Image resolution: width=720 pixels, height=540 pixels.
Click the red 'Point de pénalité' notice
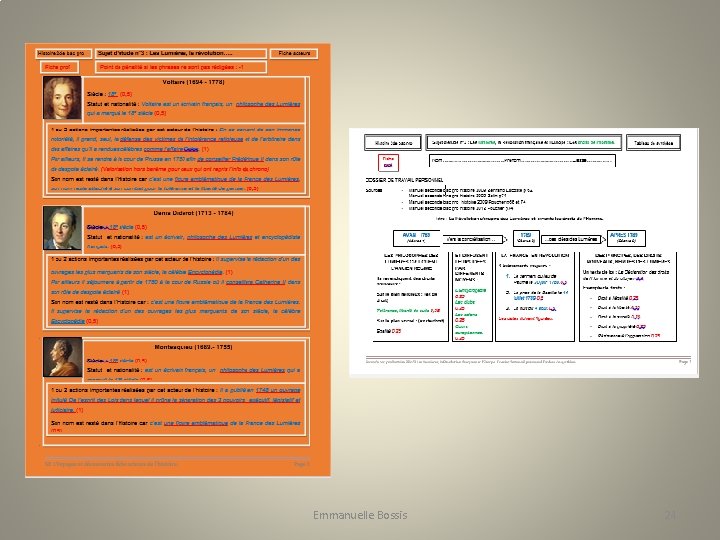[x=181, y=68]
